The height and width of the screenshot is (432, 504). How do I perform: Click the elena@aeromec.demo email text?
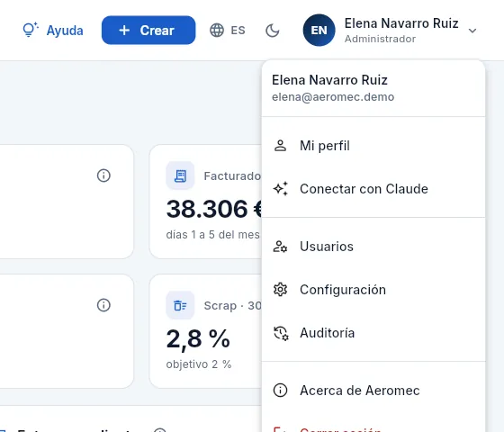click(333, 97)
